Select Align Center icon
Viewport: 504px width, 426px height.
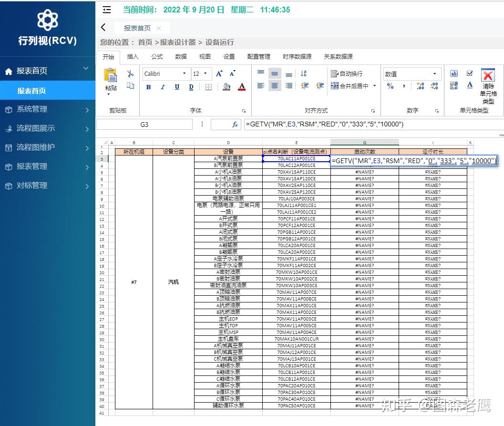point(275,85)
